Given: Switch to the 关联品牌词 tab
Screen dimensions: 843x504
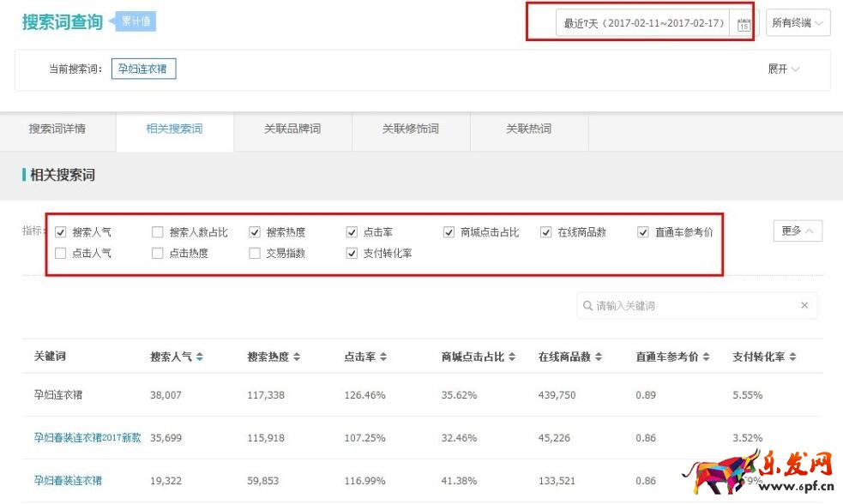Looking at the screenshot, I should click(x=292, y=129).
